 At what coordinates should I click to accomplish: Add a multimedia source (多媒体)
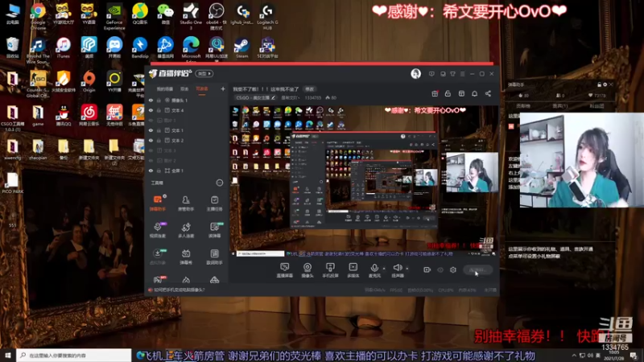click(353, 270)
